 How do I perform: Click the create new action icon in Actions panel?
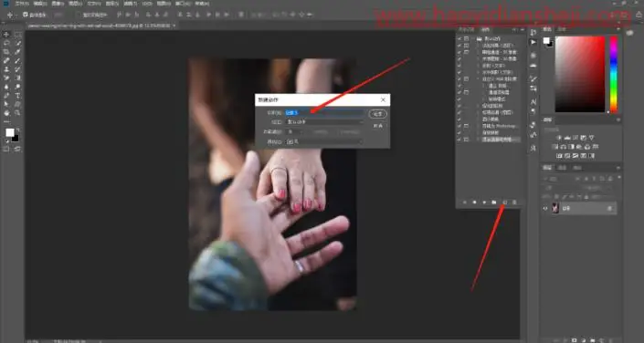[505, 203]
